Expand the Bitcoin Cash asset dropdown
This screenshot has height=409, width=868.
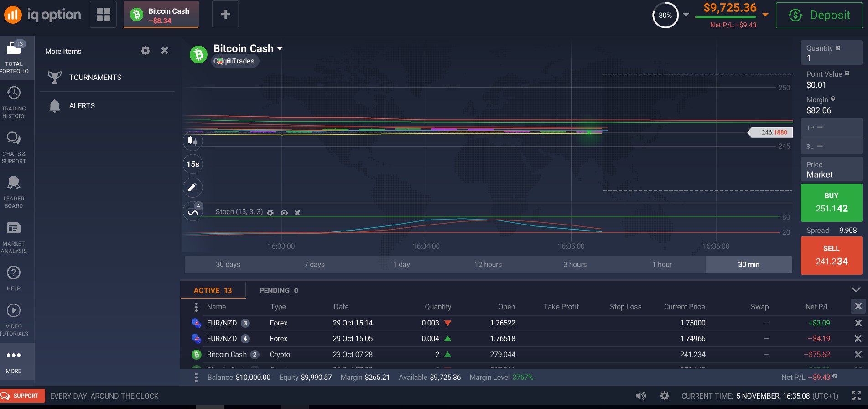tap(280, 48)
